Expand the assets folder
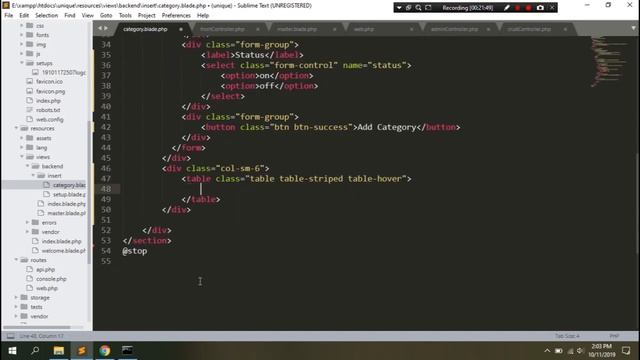640x360 pixels. tap(22, 138)
